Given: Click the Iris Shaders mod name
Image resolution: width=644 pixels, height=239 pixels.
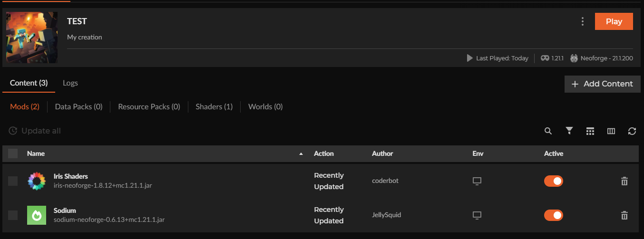Looking at the screenshot, I should pos(71,176).
